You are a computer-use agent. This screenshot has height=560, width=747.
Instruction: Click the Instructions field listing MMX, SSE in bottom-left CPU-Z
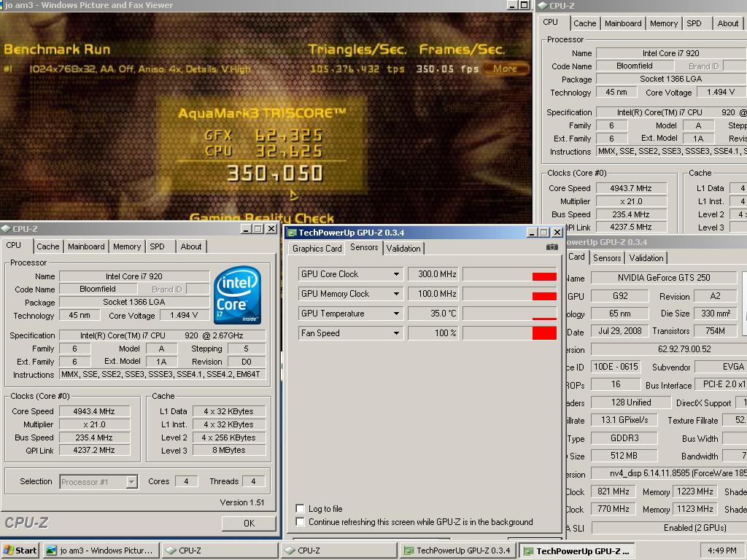pos(163,374)
